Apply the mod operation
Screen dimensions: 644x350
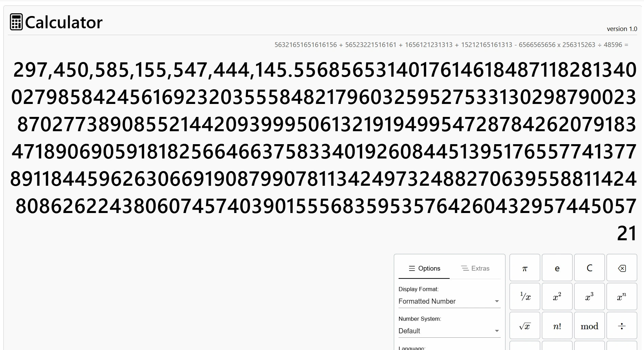(589, 326)
